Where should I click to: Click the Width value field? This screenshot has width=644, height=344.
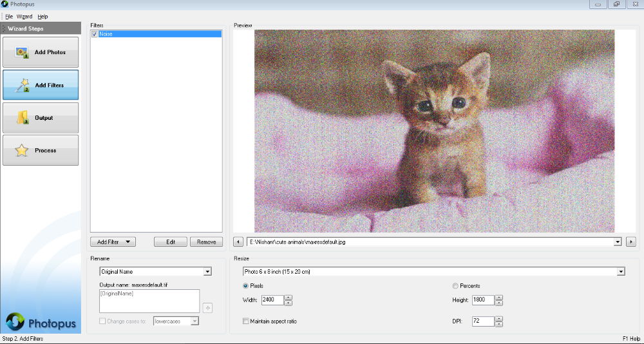(x=272, y=300)
